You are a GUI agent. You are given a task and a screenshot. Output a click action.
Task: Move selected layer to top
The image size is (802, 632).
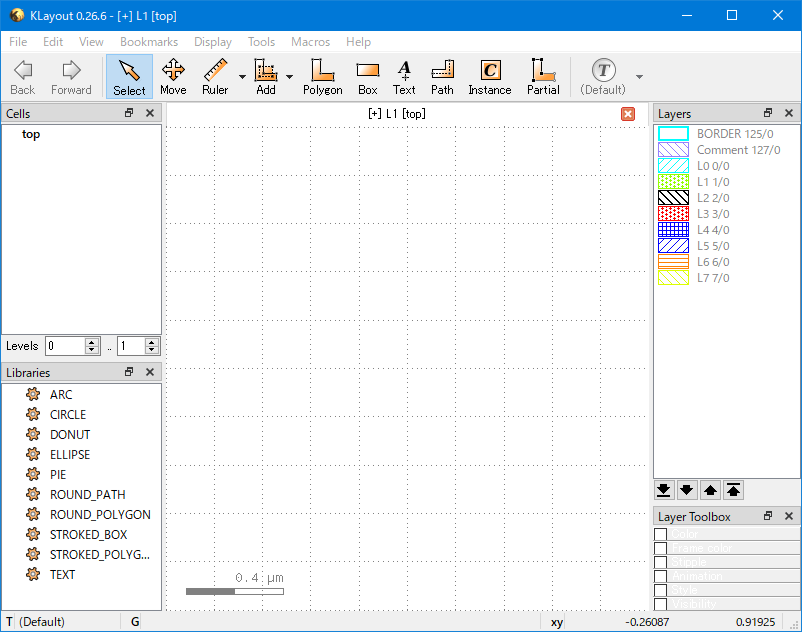click(x=733, y=490)
